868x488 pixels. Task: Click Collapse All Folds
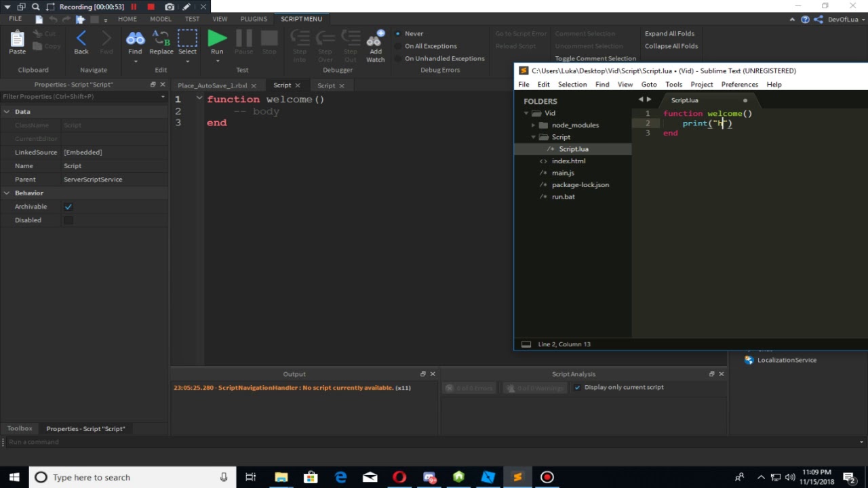pos(671,46)
